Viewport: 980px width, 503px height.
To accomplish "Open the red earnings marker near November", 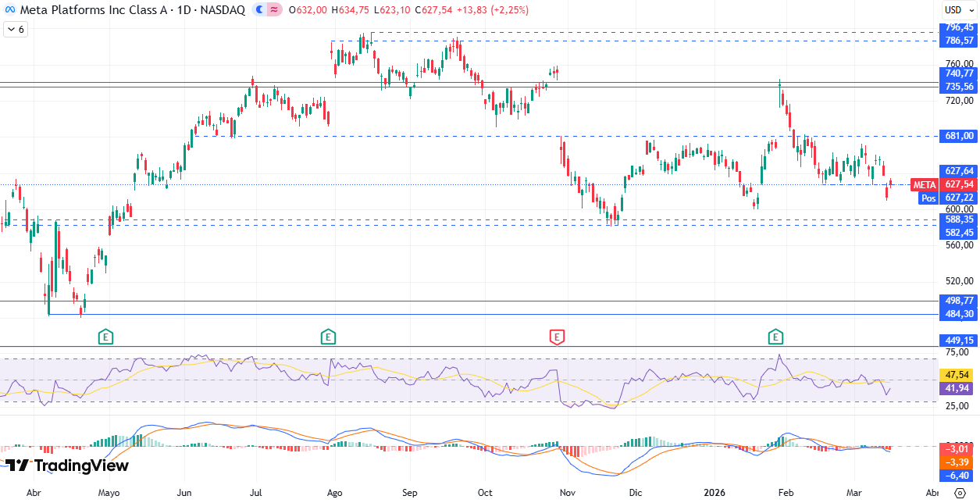I will click(557, 337).
